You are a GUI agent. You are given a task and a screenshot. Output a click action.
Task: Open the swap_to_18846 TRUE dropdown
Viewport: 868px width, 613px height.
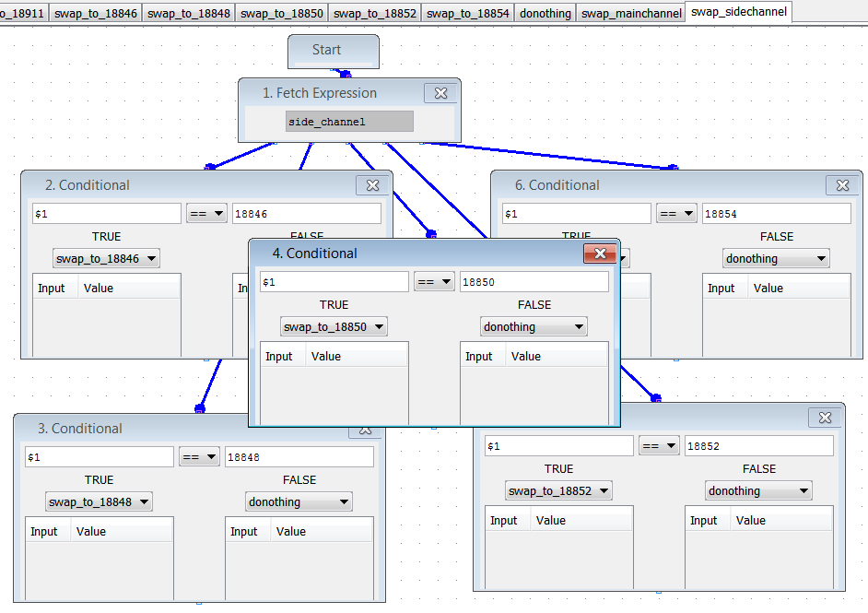coord(106,259)
